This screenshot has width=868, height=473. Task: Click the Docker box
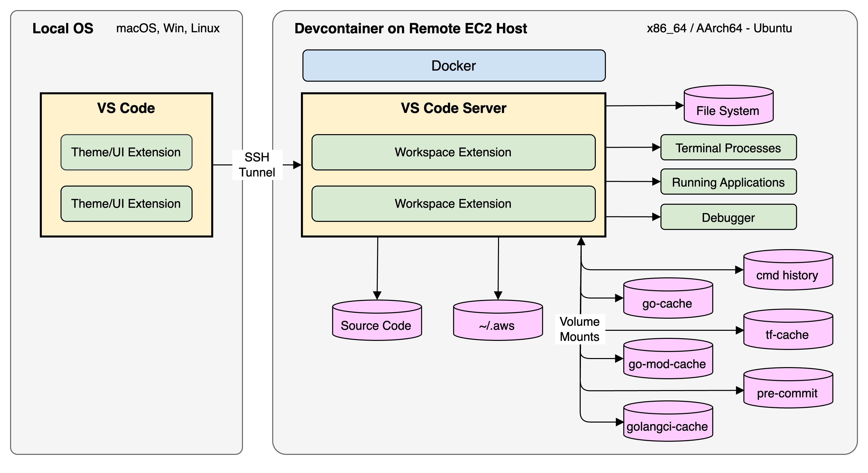coord(454,65)
